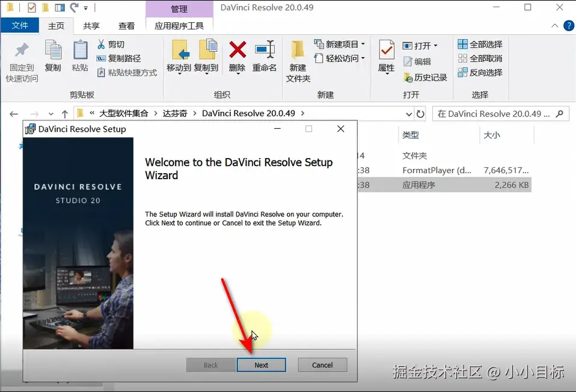Open Application Tools (应用程序工具) tab

(x=179, y=26)
